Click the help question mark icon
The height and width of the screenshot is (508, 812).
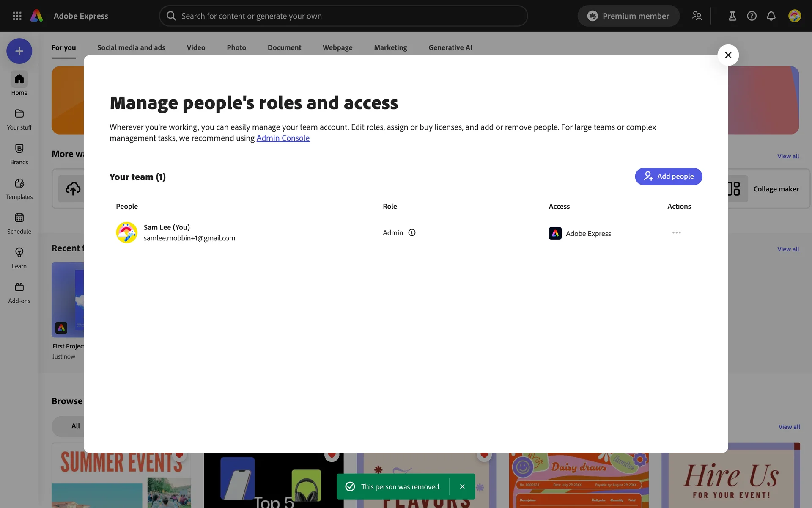click(x=752, y=16)
